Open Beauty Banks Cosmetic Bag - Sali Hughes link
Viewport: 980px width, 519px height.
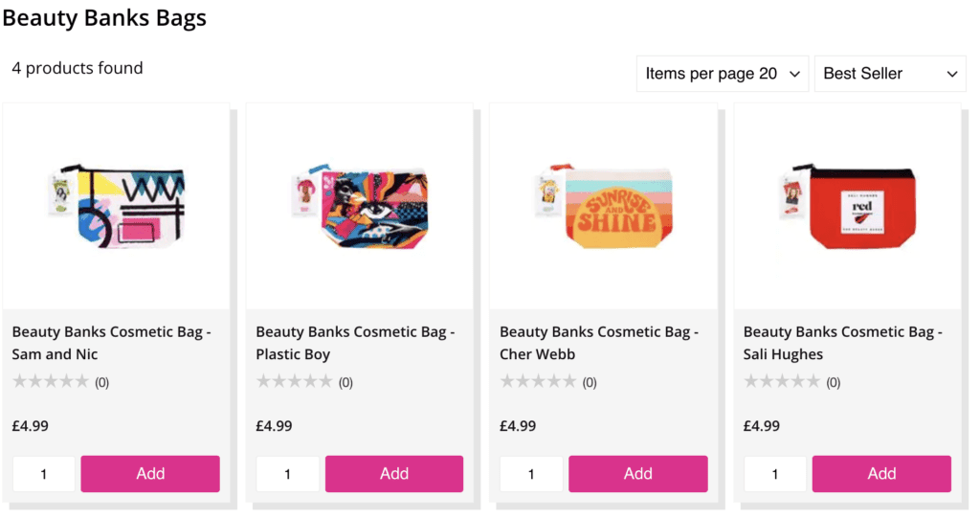tap(843, 343)
